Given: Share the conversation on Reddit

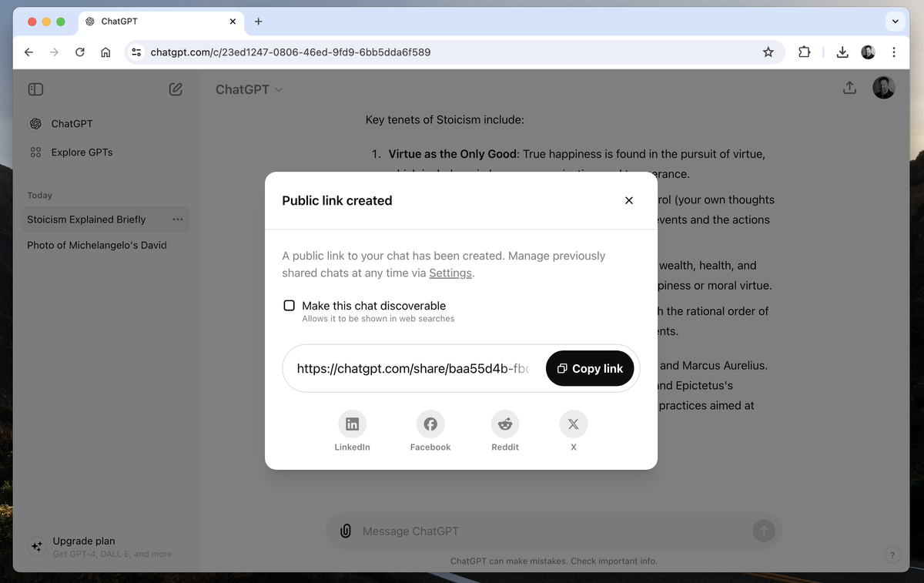Looking at the screenshot, I should [504, 424].
